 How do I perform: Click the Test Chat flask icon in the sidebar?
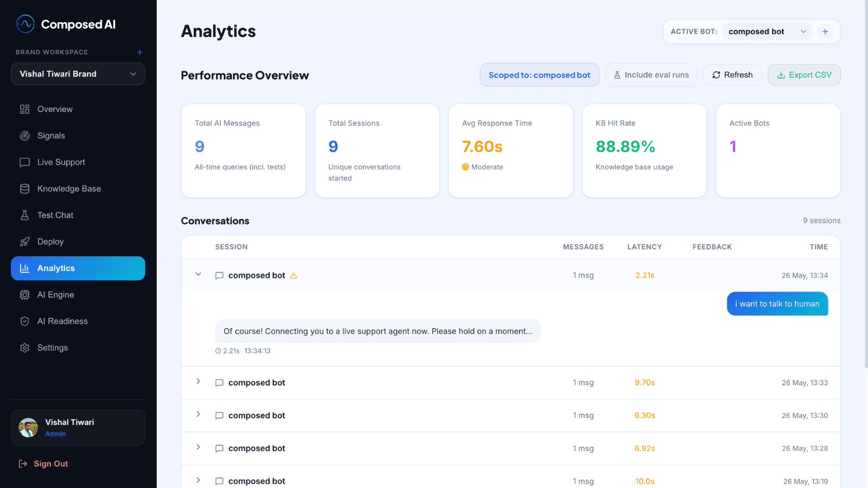(x=24, y=215)
